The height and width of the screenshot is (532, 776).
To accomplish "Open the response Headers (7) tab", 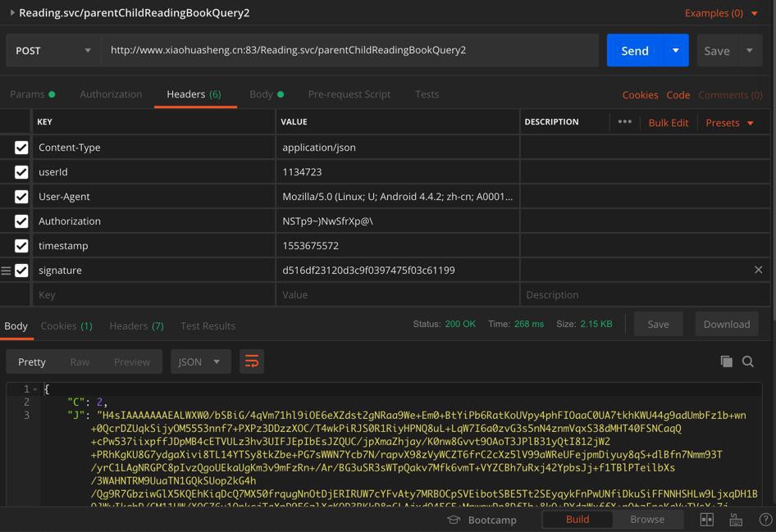I will click(137, 325).
